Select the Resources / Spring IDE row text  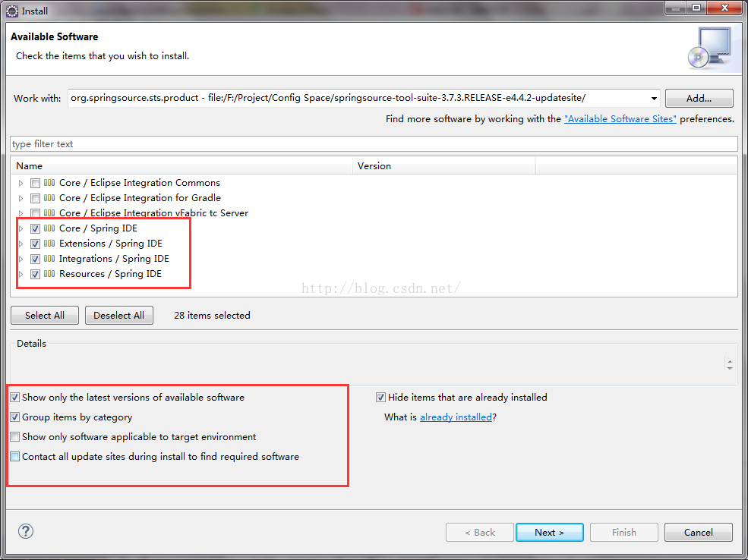[x=110, y=274]
